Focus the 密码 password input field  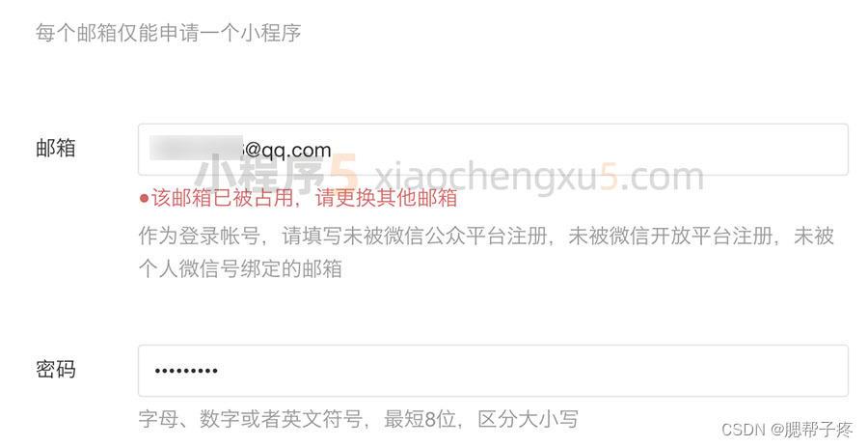493,371
